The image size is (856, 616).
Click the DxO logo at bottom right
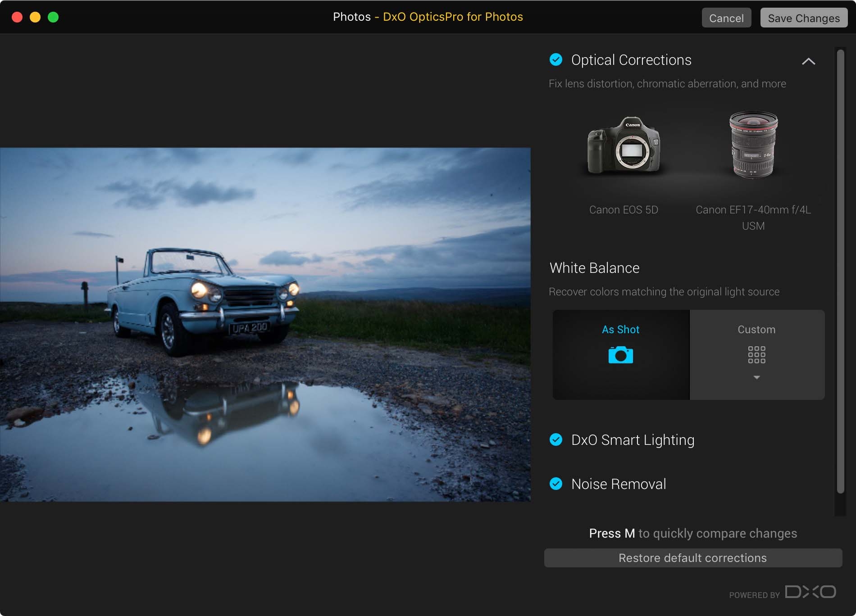[x=810, y=592]
